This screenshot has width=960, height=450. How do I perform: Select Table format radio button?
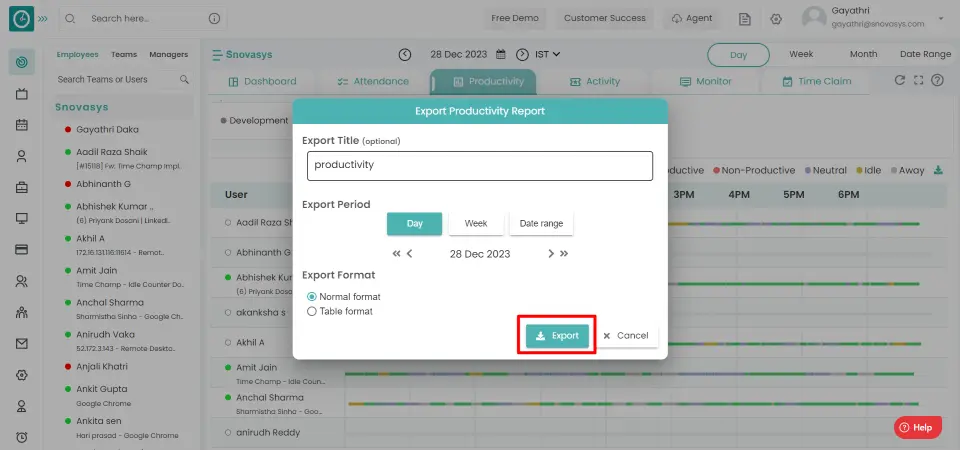(x=312, y=311)
